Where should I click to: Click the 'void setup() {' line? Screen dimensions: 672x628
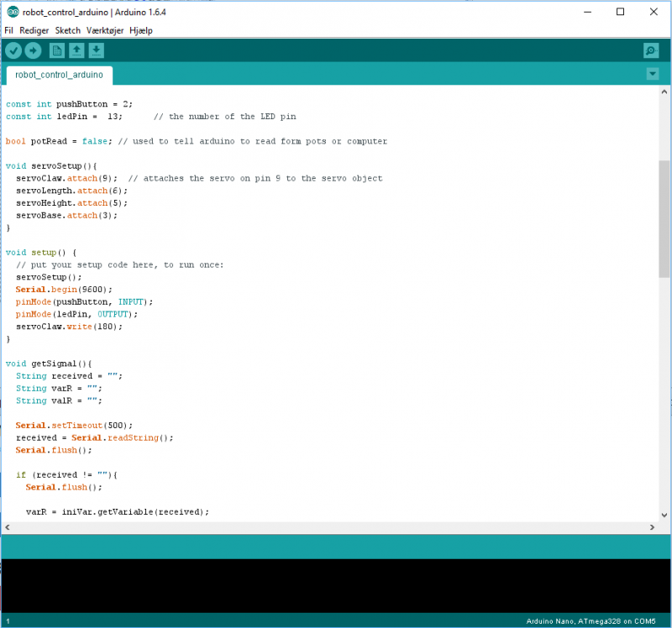(41, 253)
